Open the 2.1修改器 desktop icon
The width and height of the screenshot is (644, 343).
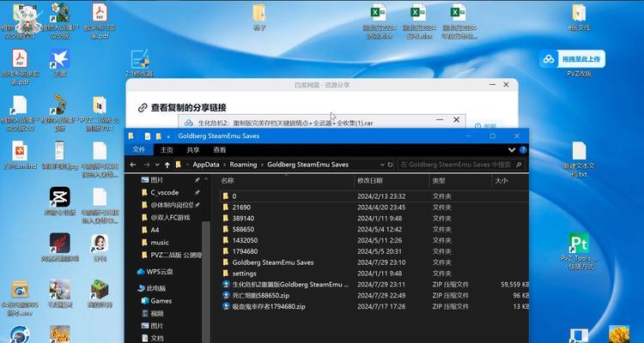(140, 63)
